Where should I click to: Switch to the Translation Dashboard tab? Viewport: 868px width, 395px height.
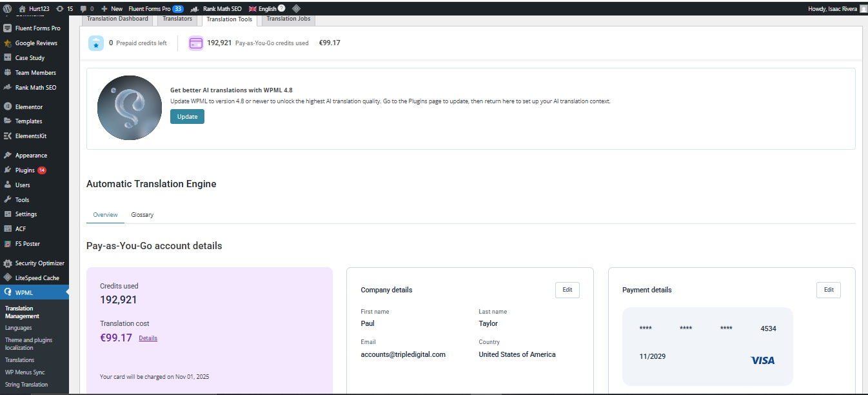(x=118, y=19)
